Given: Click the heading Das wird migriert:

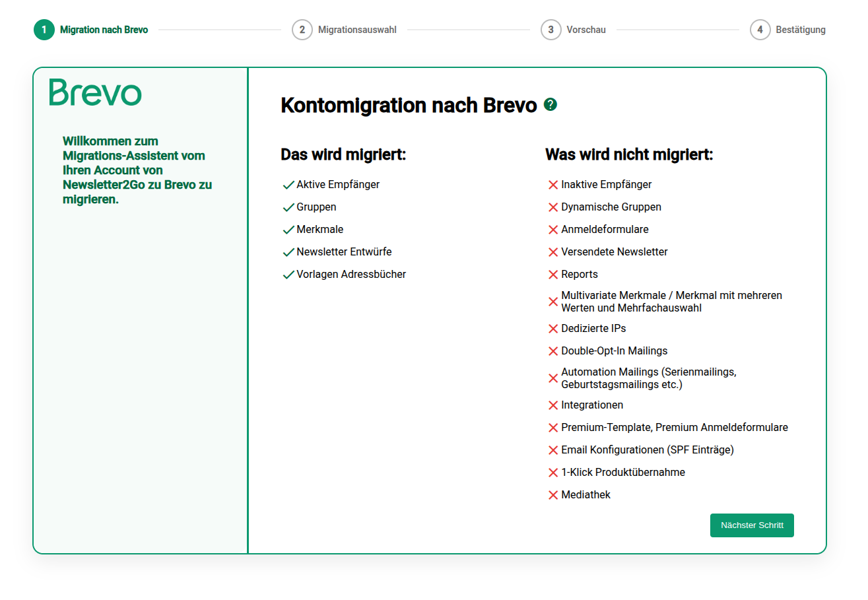Looking at the screenshot, I should coord(343,154).
